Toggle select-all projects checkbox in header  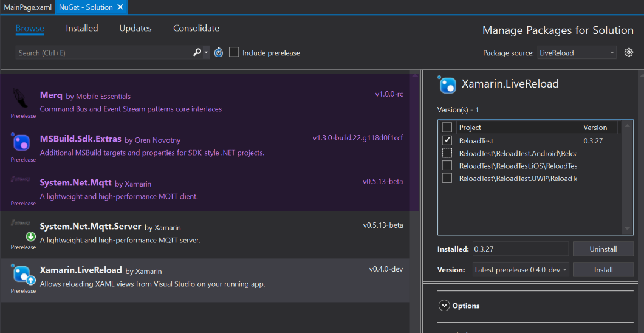447,127
